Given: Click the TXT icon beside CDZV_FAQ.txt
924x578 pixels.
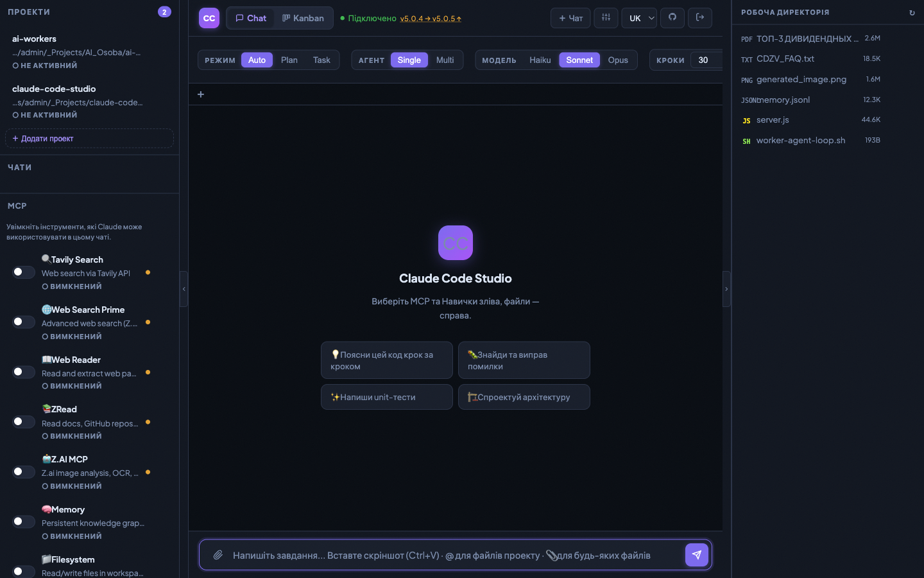Looking at the screenshot, I should (746, 60).
